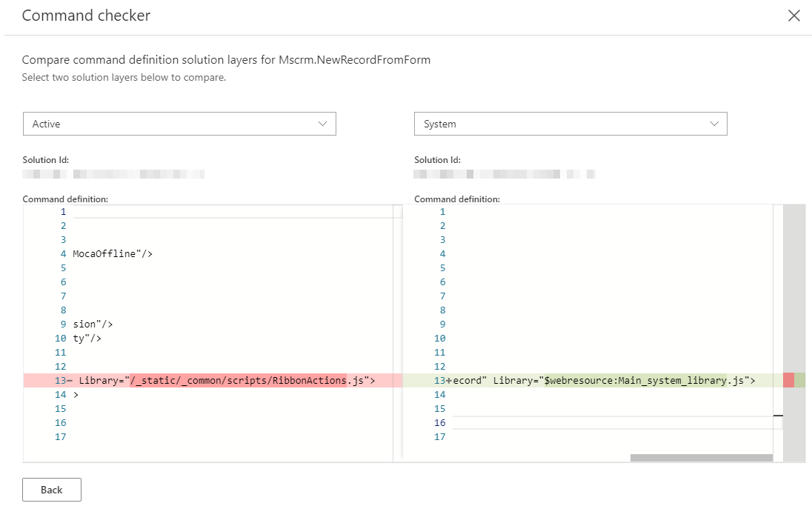Open the System solution layer dropdown
The image size is (812, 506).
coord(570,124)
